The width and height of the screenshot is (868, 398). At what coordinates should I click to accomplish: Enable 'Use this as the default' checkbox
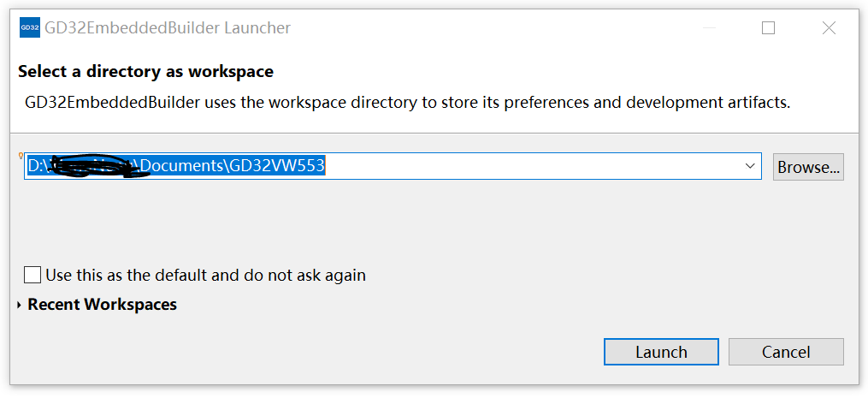click(x=32, y=275)
